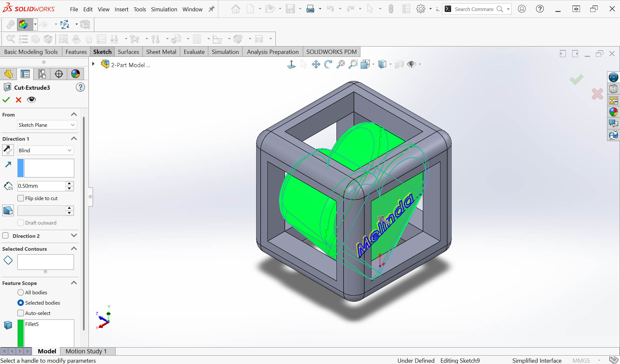Viewport: 620px width, 364px height.
Task: Open the Insert menu
Action: pos(121,9)
